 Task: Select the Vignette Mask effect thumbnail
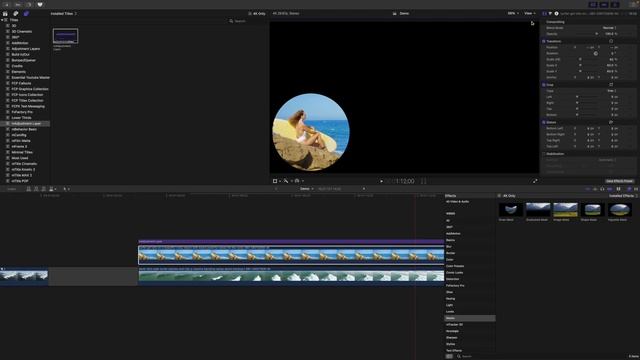tap(620, 210)
